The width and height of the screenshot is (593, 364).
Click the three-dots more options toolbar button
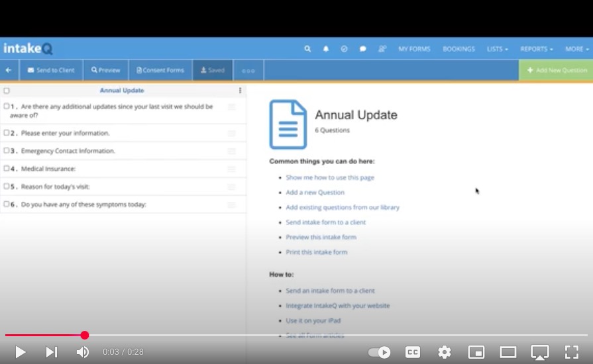tap(248, 70)
